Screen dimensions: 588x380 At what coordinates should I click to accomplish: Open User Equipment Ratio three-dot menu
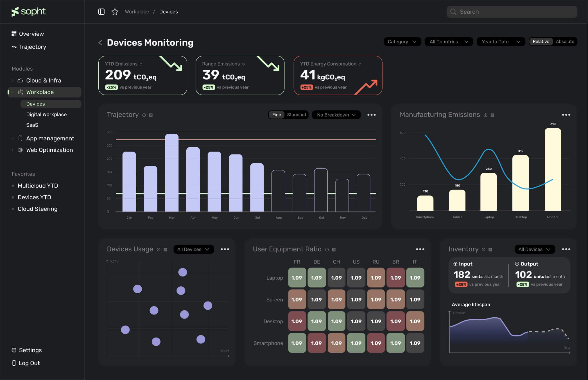pyautogui.click(x=420, y=249)
